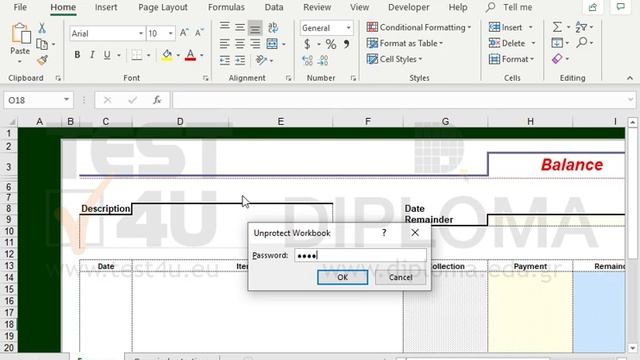Align text left
The width and height of the screenshot is (640, 360).
pos(224,44)
